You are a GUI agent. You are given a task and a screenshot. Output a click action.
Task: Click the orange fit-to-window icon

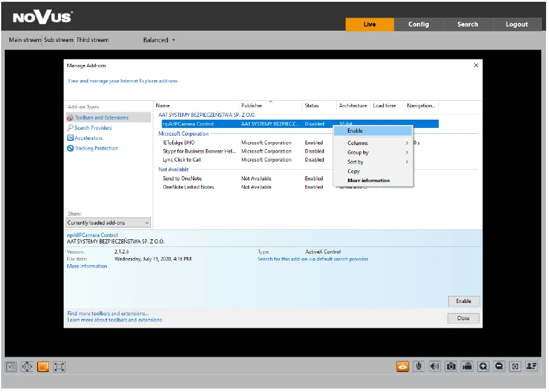(43, 367)
